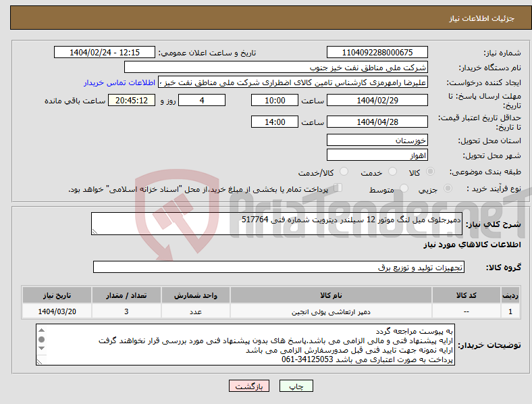Click scroll down arrow in buyer notes
This screenshot has width=532, height=404.
pos(41,349)
